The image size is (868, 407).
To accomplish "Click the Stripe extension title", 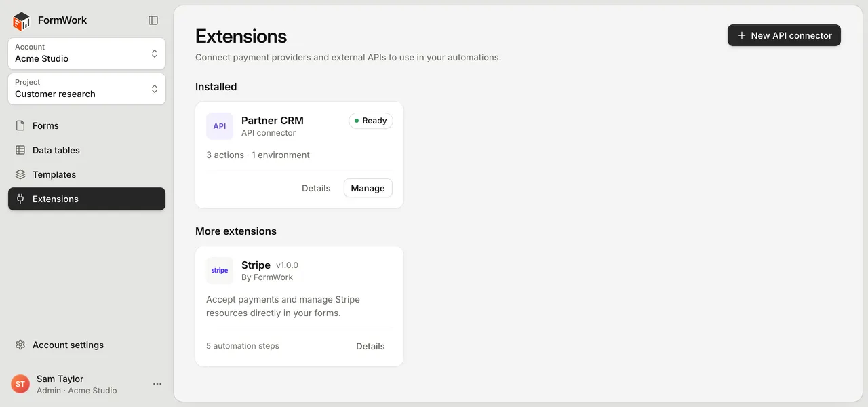I will pos(256,265).
